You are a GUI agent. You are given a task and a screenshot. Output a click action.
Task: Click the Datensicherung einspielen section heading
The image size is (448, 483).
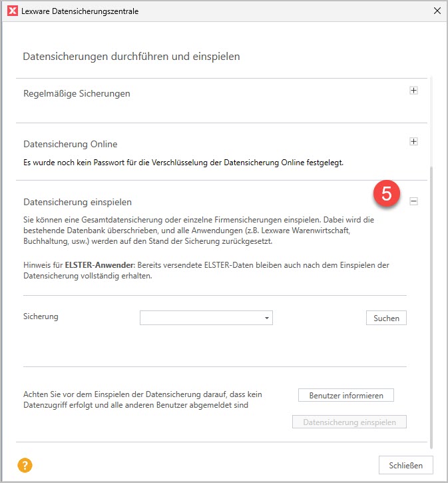tap(77, 201)
